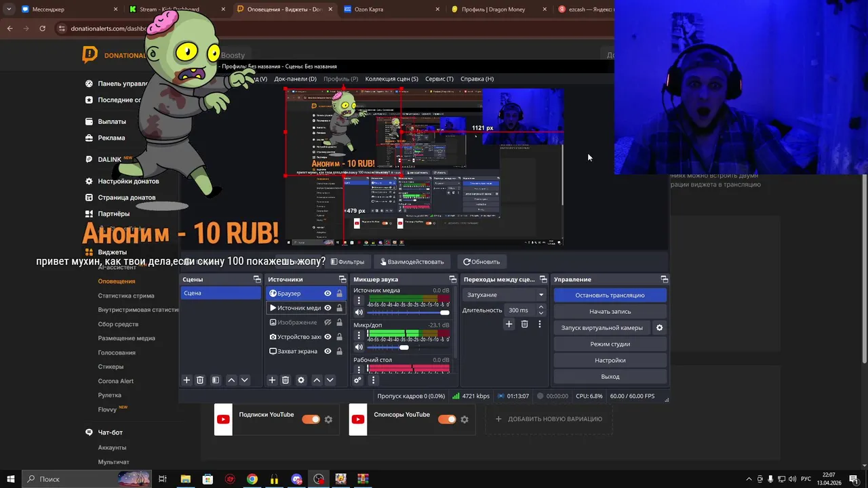Click Выход button in OBS controls
This screenshot has height=488, width=868.
click(x=610, y=376)
